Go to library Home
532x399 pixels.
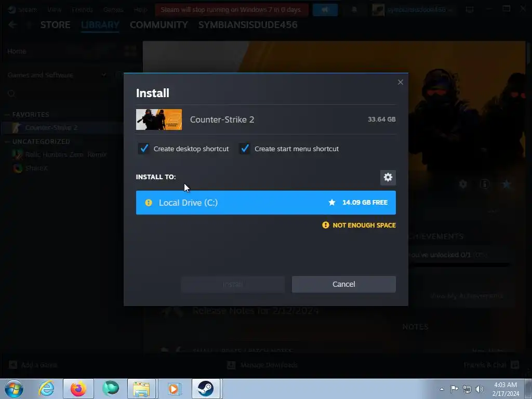[x=17, y=51]
